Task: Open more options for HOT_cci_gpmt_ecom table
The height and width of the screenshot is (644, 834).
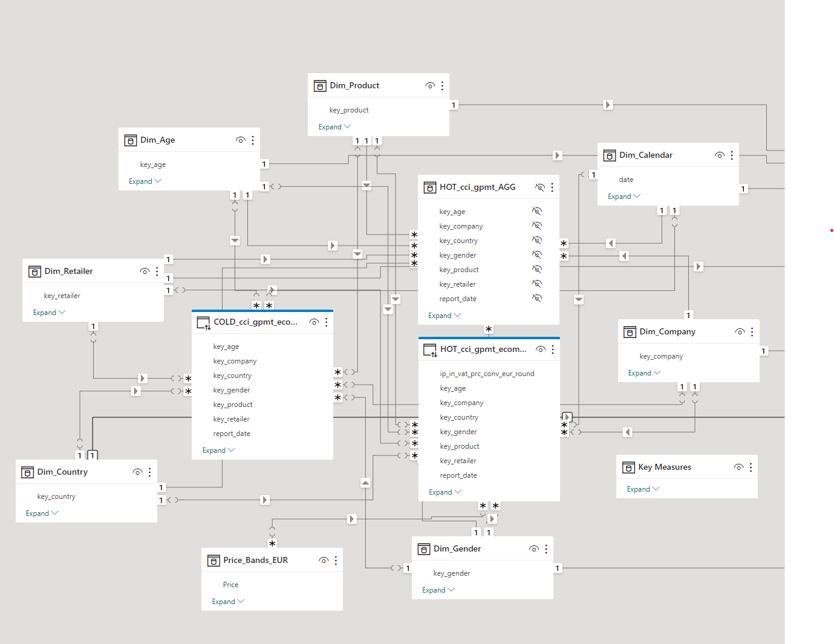Action: point(553,350)
